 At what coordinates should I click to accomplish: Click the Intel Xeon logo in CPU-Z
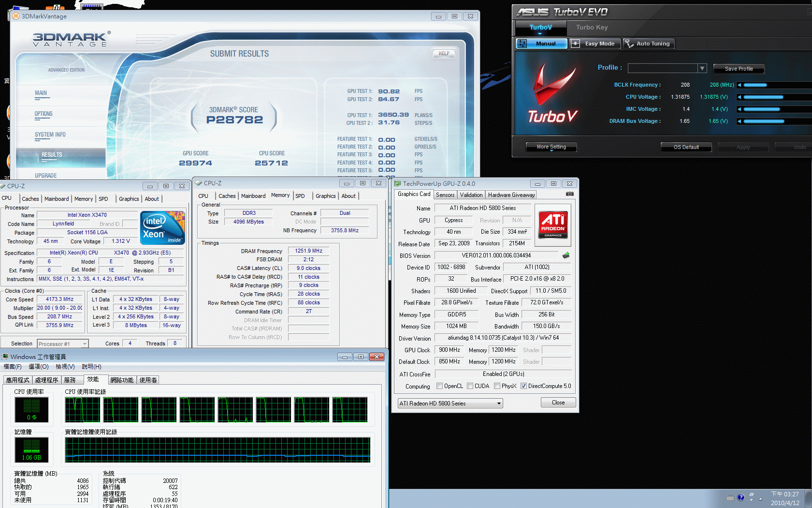click(162, 228)
